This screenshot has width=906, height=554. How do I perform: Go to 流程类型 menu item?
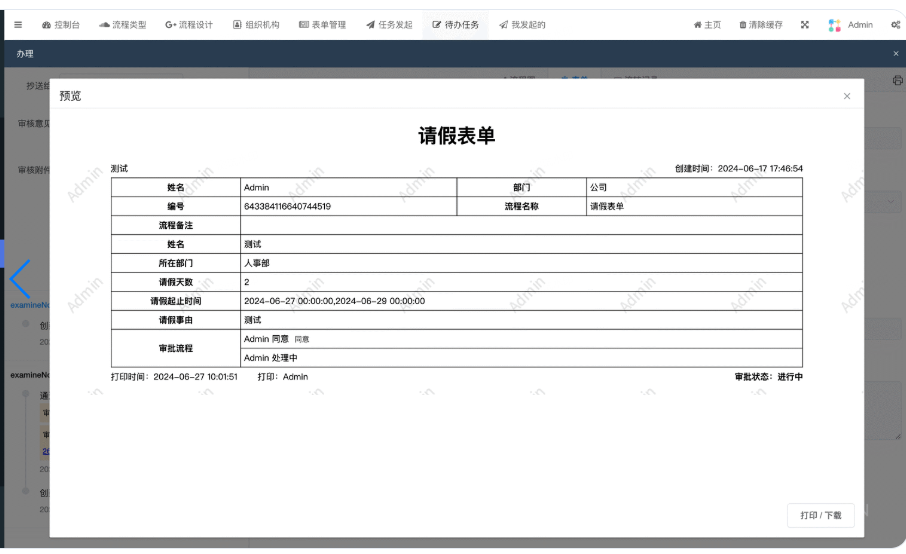click(122, 25)
